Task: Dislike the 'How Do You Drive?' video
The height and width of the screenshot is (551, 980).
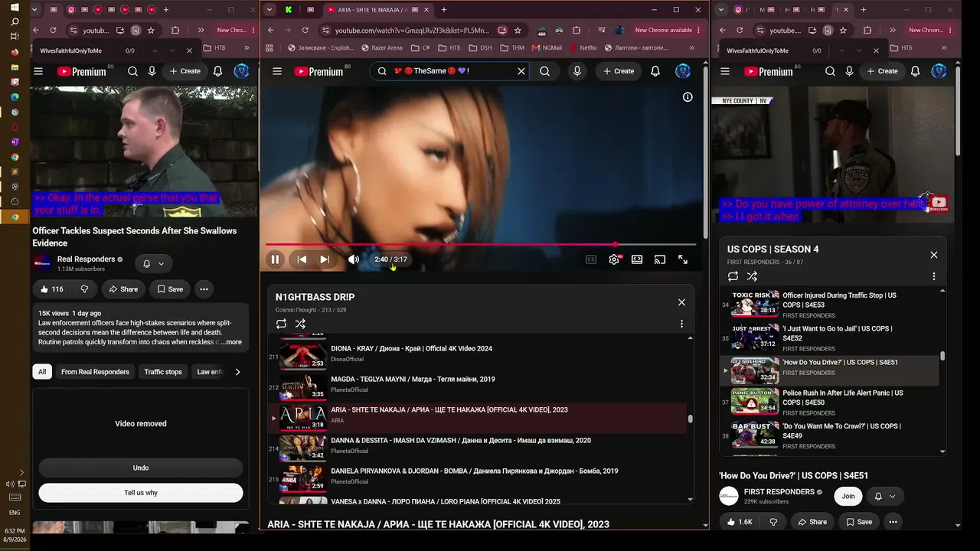Action: point(773,522)
